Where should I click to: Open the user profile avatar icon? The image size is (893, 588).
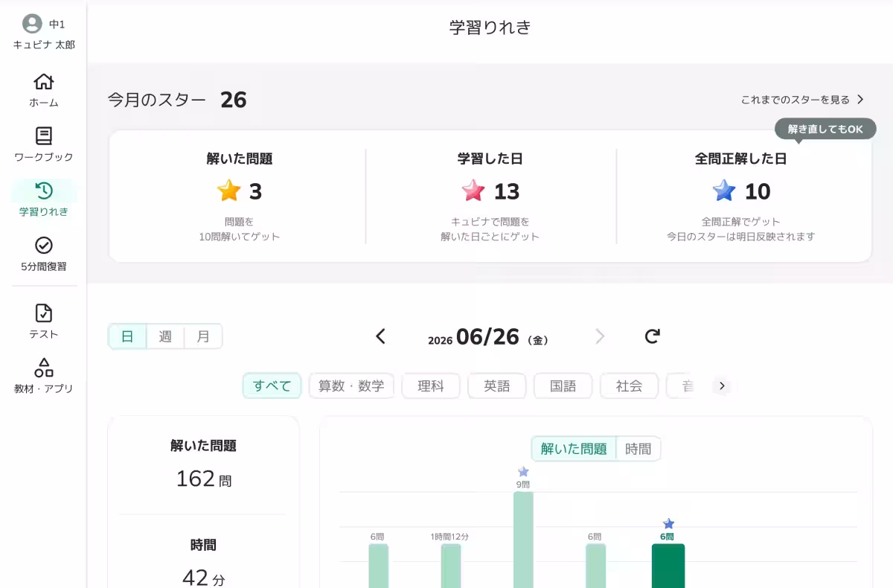[x=32, y=24]
